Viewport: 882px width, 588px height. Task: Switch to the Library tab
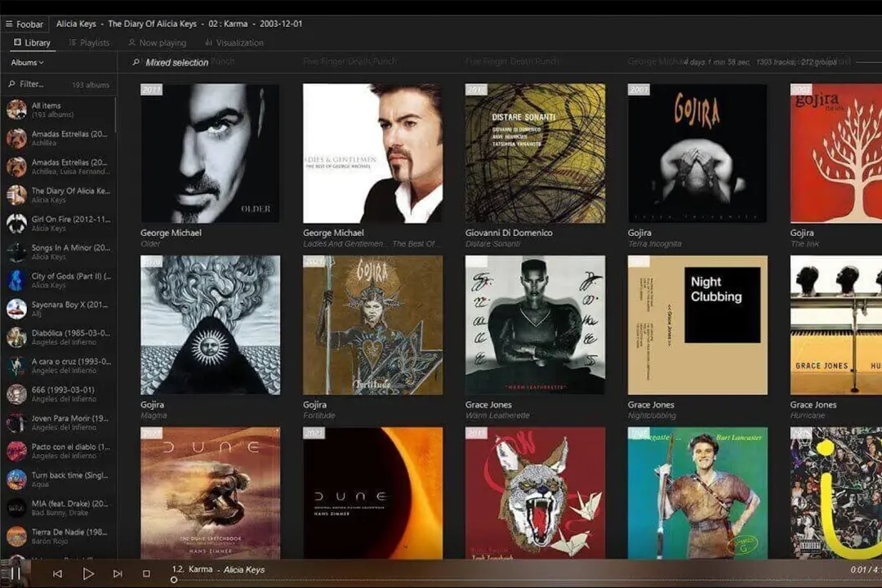click(32, 42)
